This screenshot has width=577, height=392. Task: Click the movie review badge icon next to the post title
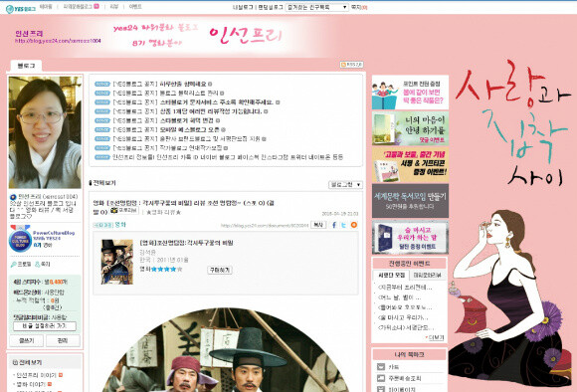click(124, 211)
